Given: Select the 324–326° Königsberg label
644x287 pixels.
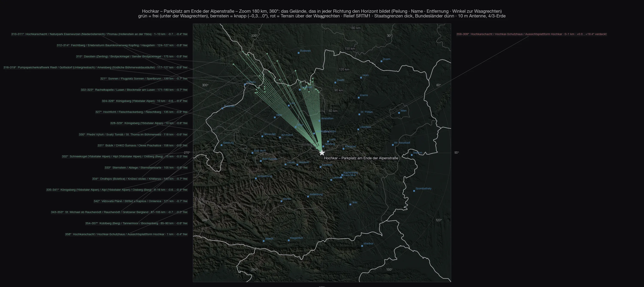Looking at the screenshot, I should click(x=144, y=101).
